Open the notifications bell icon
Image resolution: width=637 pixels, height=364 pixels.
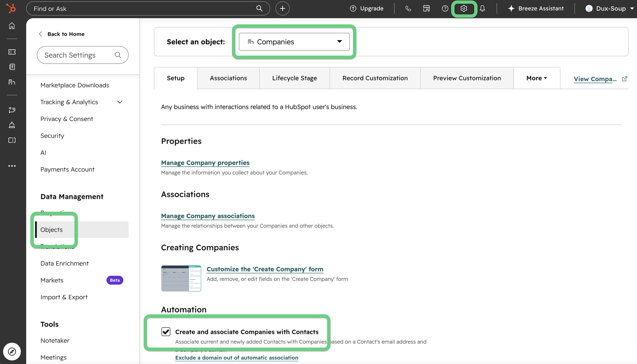[482, 8]
